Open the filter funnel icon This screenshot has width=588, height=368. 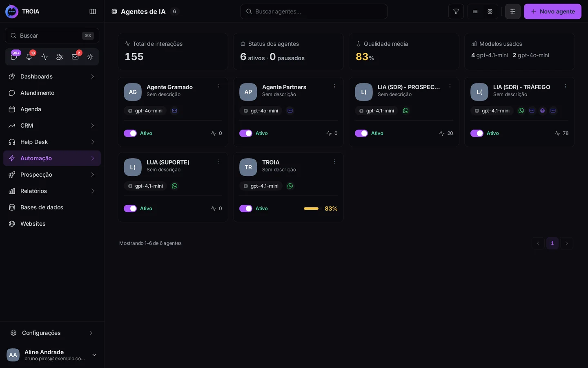click(x=456, y=11)
